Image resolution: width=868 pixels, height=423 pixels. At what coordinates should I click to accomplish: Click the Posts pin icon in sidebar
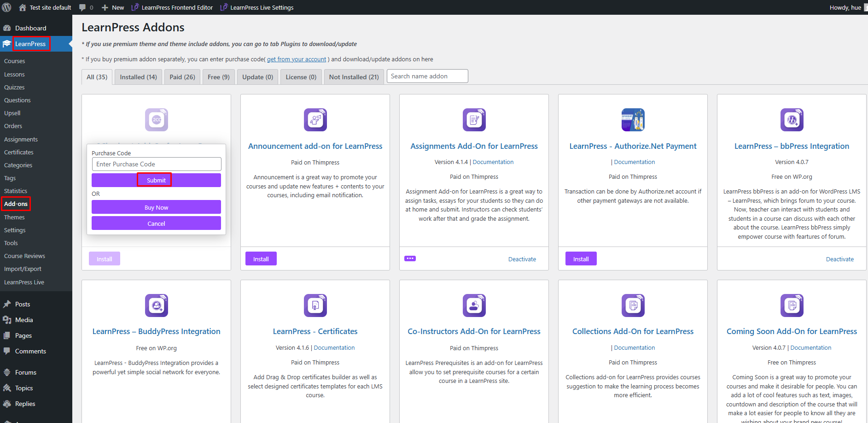[x=7, y=304]
